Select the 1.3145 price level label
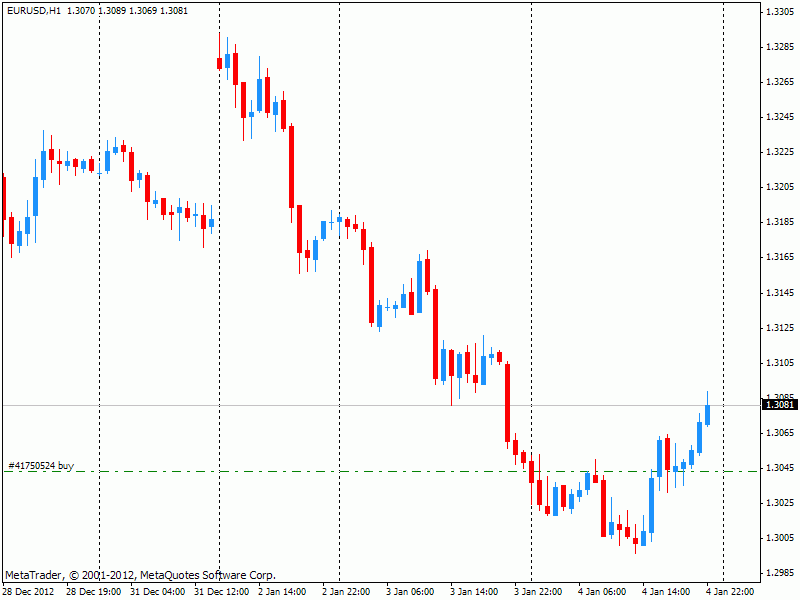800x600 pixels. click(779, 293)
